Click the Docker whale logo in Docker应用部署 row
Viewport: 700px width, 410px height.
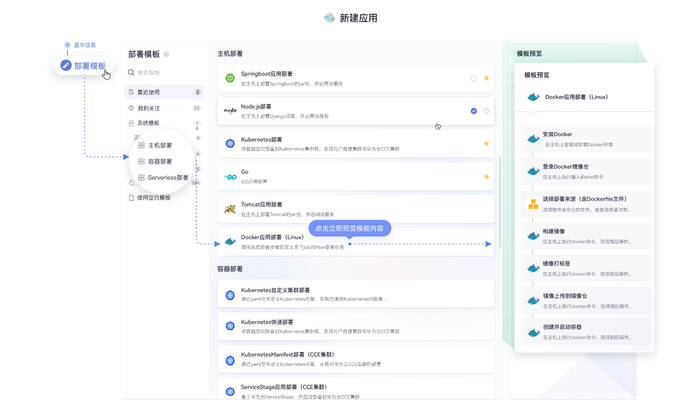pyautogui.click(x=230, y=242)
